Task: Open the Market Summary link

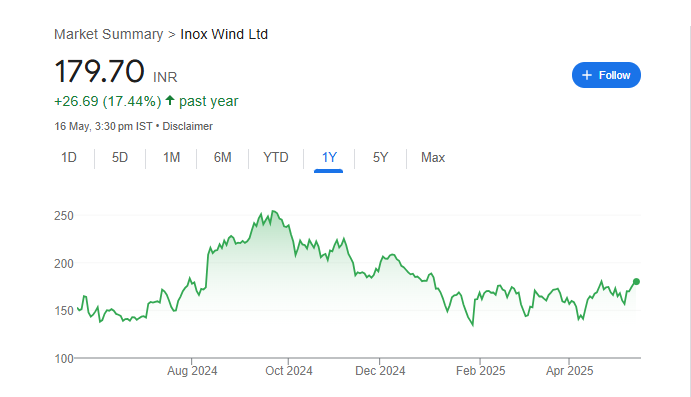Action: (108, 34)
